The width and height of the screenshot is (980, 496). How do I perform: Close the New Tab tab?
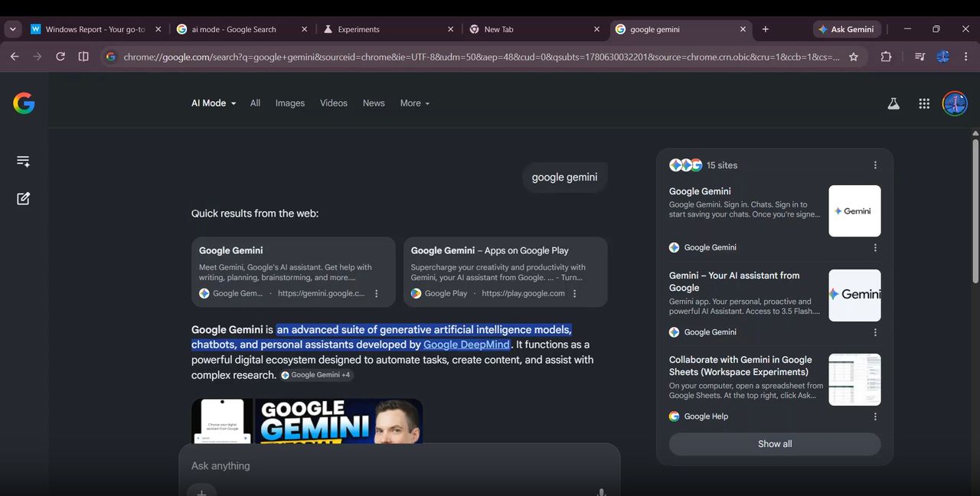coord(596,29)
